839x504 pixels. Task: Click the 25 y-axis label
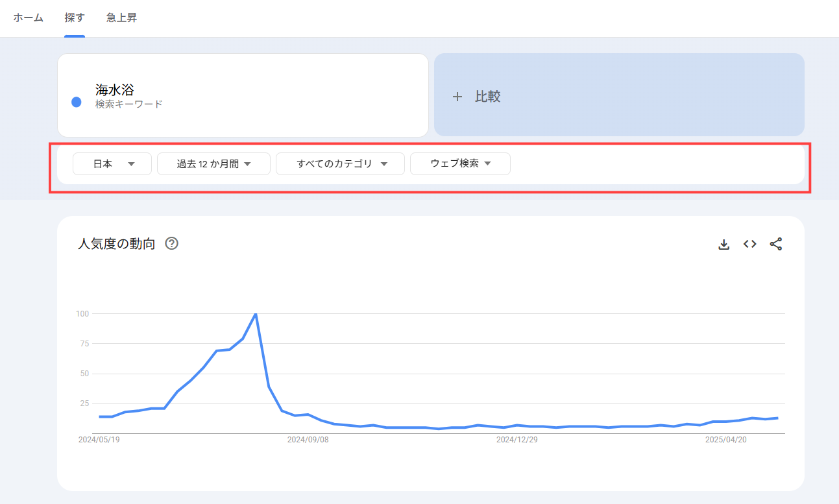[84, 403]
